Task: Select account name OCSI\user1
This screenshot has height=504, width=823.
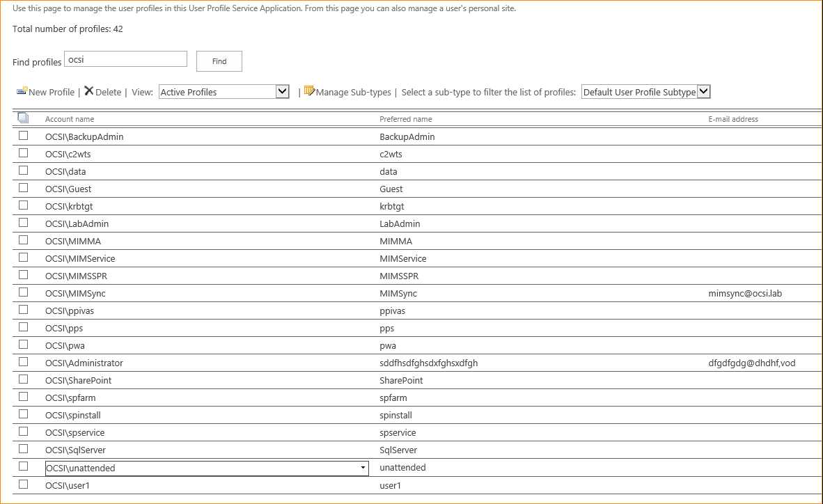Action: click(x=67, y=486)
